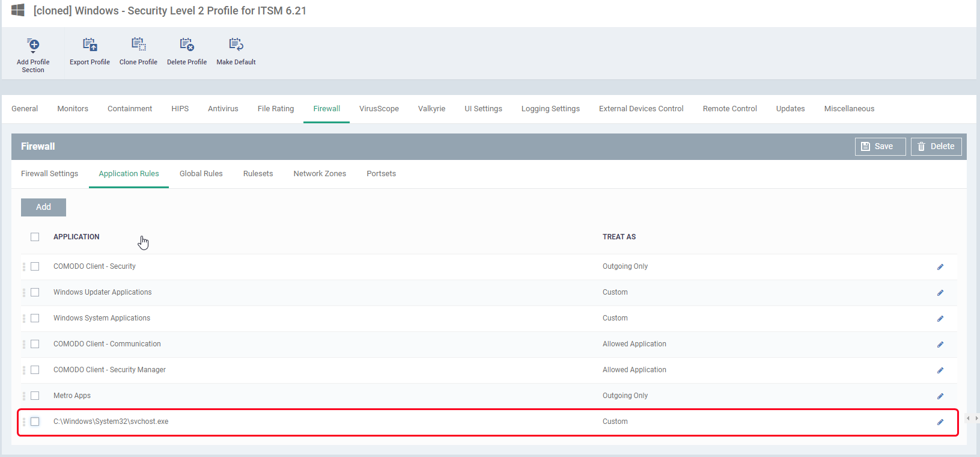
Task: Open the Antivirus tab
Action: (x=223, y=109)
